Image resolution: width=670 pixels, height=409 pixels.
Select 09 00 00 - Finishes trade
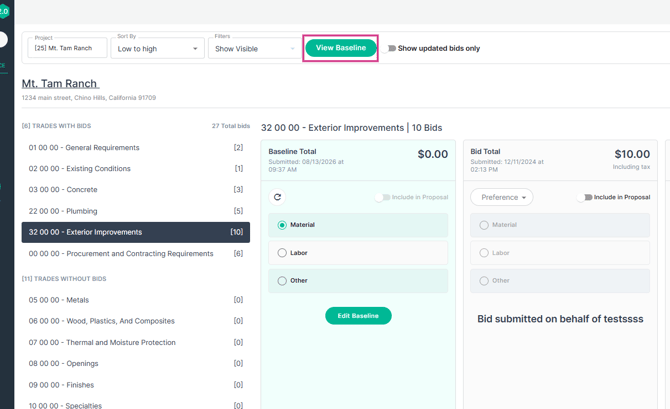click(x=136, y=385)
